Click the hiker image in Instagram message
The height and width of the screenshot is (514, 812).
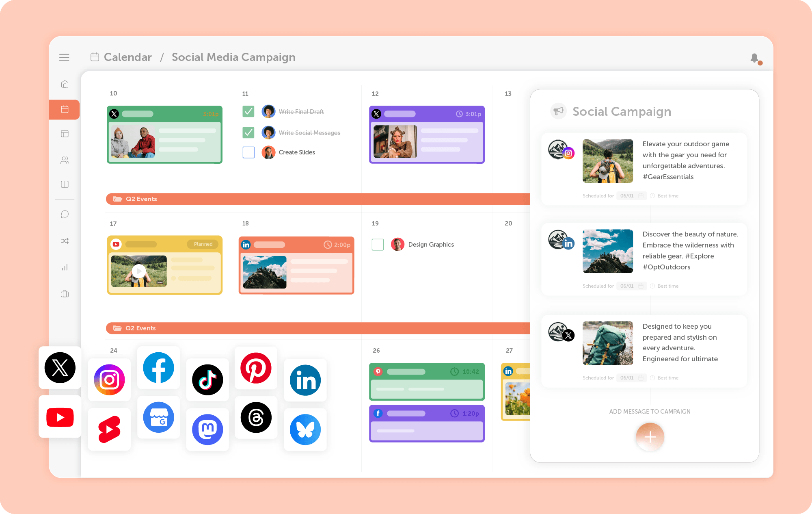tap(608, 161)
